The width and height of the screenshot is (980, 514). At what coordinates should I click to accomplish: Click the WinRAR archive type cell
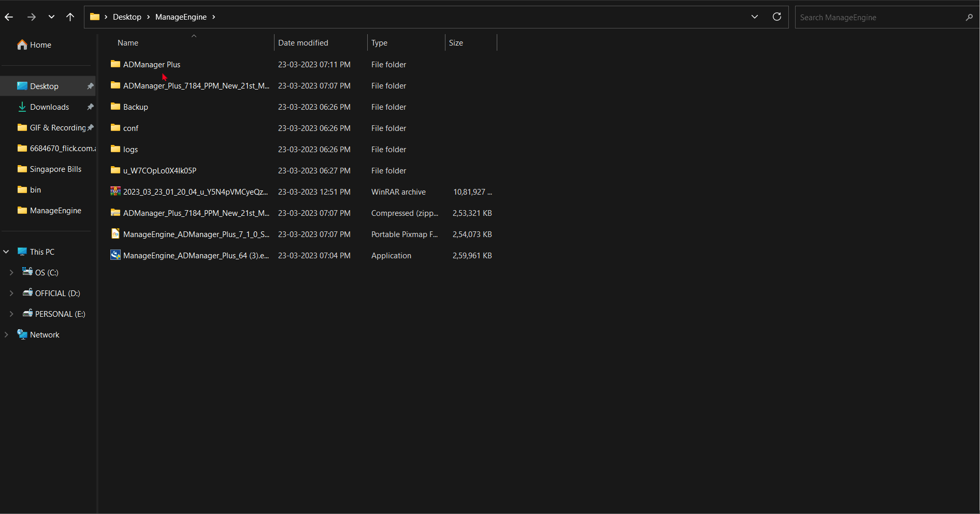point(398,192)
